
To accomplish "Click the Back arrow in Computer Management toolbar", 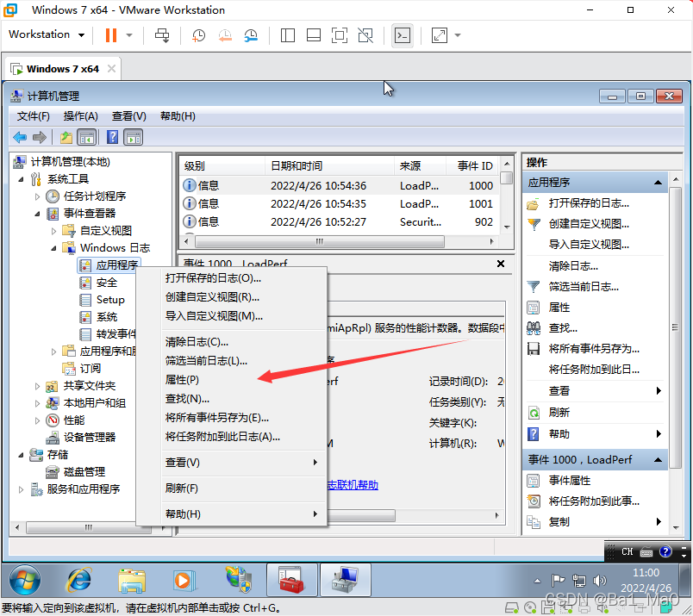I will pyautogui.click(x=20, y=138).
